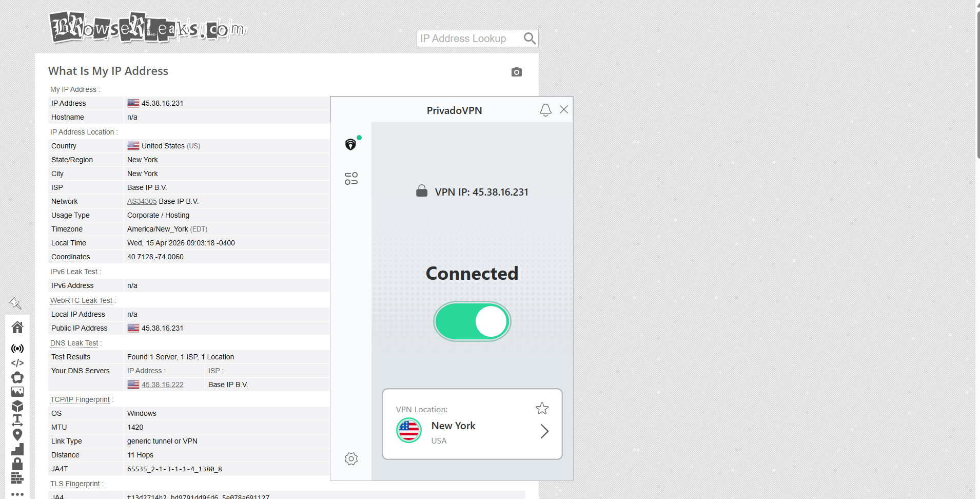The image size is (980, 499).
Task: Open the SSL padlock icon in sidebar
Action: point(17,464)
